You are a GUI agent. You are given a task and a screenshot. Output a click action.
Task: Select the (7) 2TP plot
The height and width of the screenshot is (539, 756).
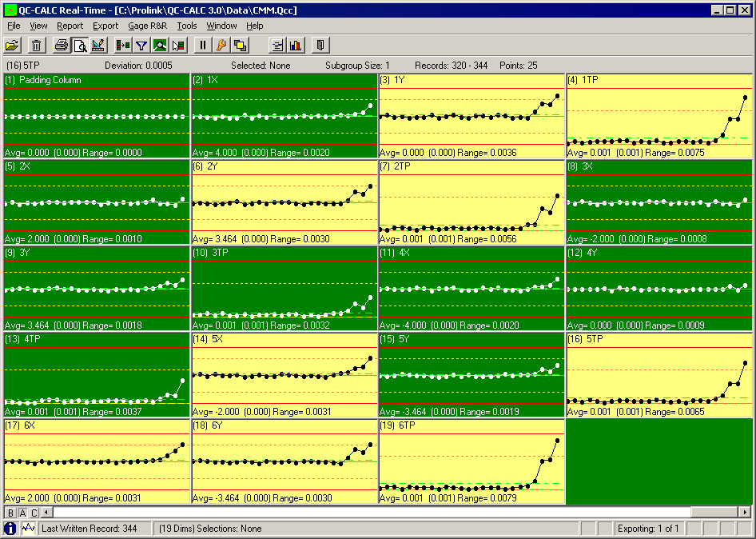tap(472, 202)
